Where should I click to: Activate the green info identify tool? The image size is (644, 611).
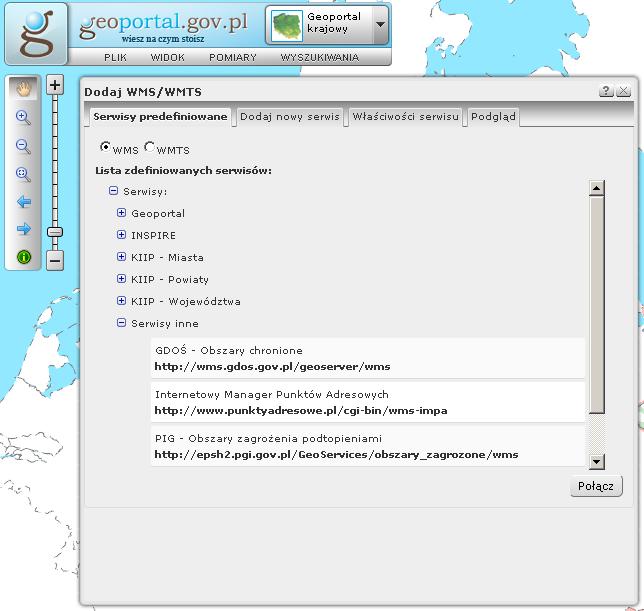coord(24,257)
